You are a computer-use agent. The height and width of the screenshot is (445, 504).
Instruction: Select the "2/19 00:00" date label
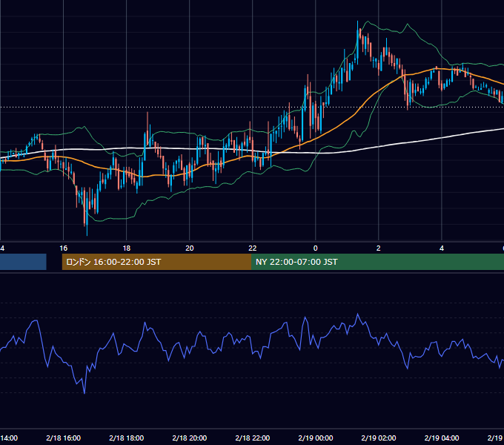click(x=315, y=438)
